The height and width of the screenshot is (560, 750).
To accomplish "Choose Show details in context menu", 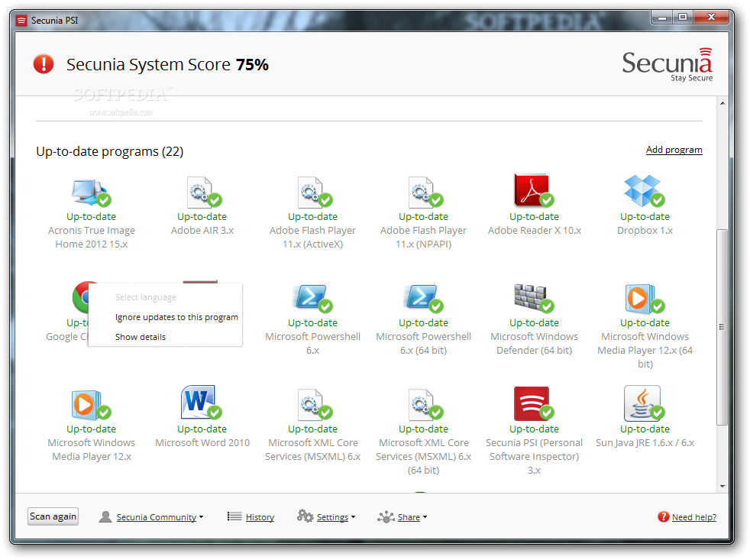I will coord(141,337).
